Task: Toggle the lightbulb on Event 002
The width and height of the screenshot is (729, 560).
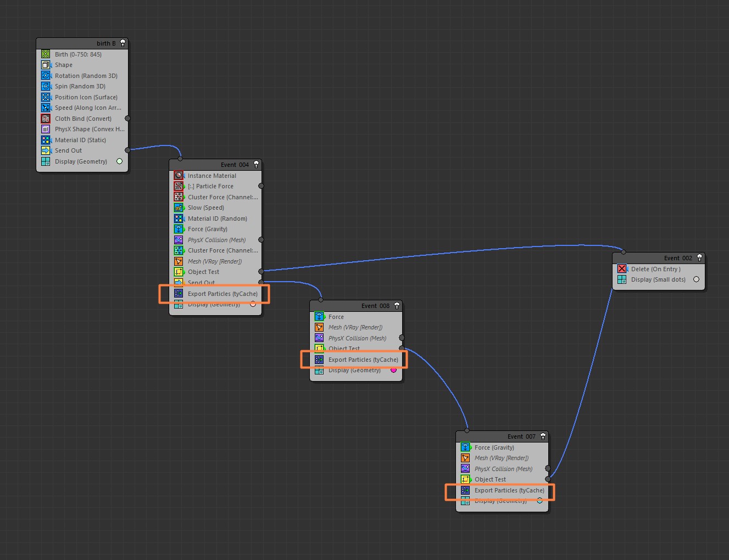Action: click(699, 257)
